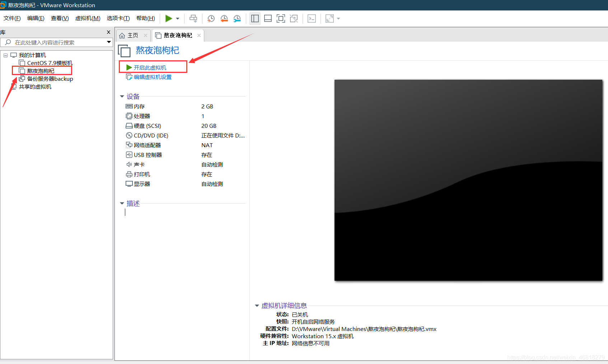
Task: Click the CD/DVD disc icon
Action: (129, 135)
